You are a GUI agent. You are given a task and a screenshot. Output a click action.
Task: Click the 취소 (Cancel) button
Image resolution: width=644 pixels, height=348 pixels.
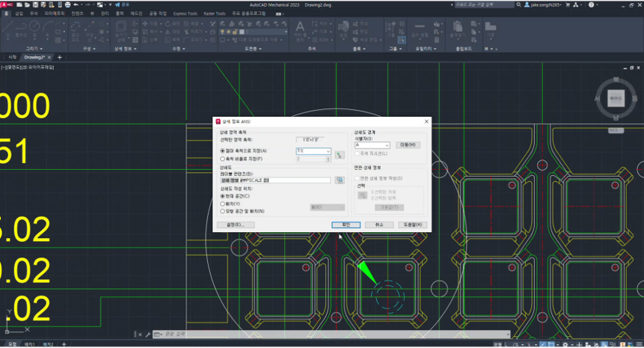click(379, 225)
